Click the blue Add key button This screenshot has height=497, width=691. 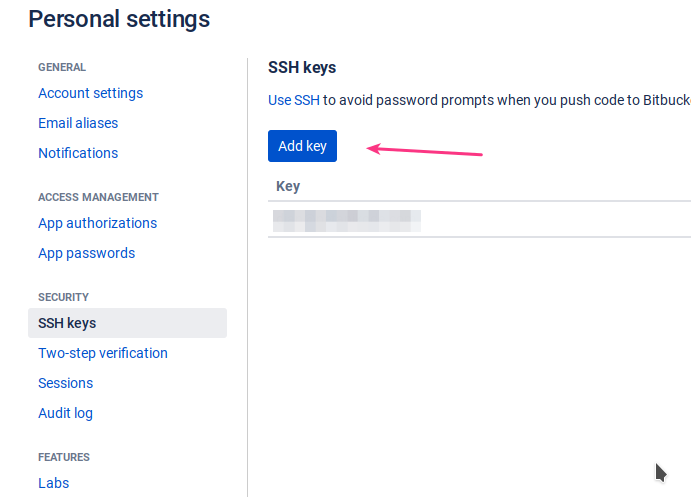(302, 146)
